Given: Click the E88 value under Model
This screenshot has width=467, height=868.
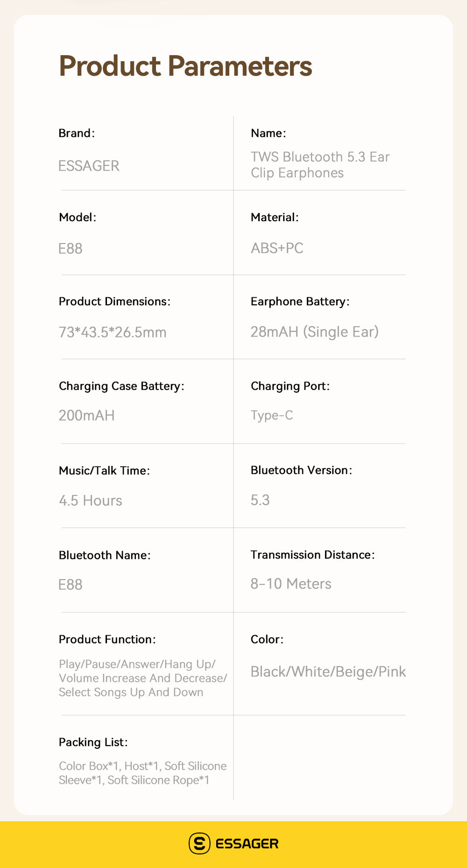Looking at the screenshot, I should [x=71, y=249].
